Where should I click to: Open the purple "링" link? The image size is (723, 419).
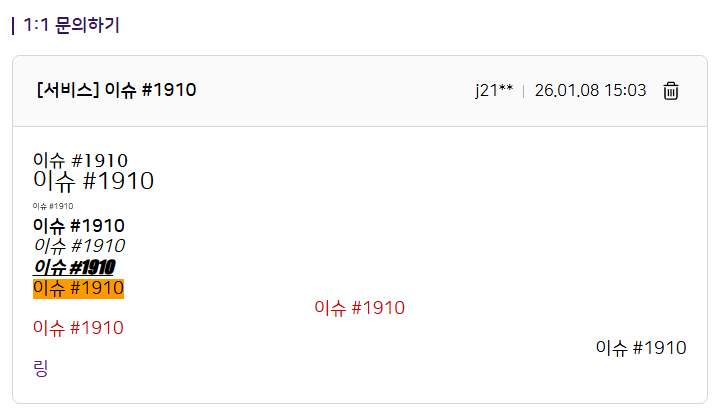point(41,369)
